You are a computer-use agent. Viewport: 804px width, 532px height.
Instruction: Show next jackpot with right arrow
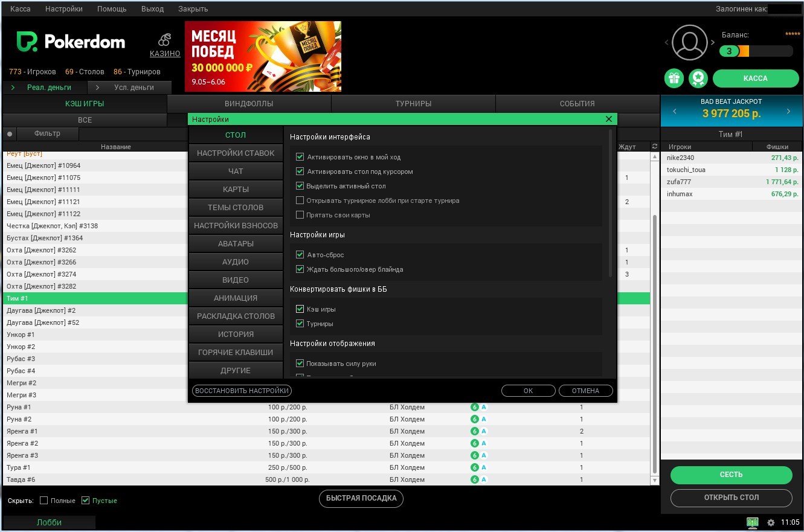pyautogui.click(x=788, y=112)
